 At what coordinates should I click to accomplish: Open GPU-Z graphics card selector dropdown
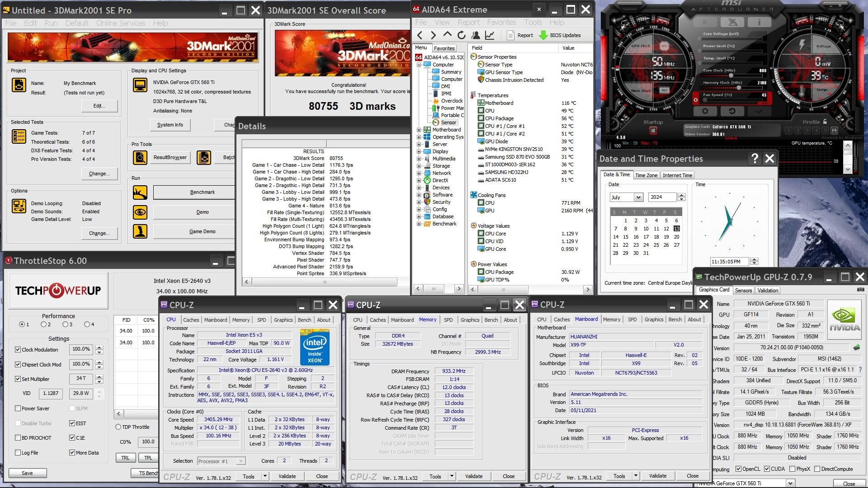[x=790, y=483]
